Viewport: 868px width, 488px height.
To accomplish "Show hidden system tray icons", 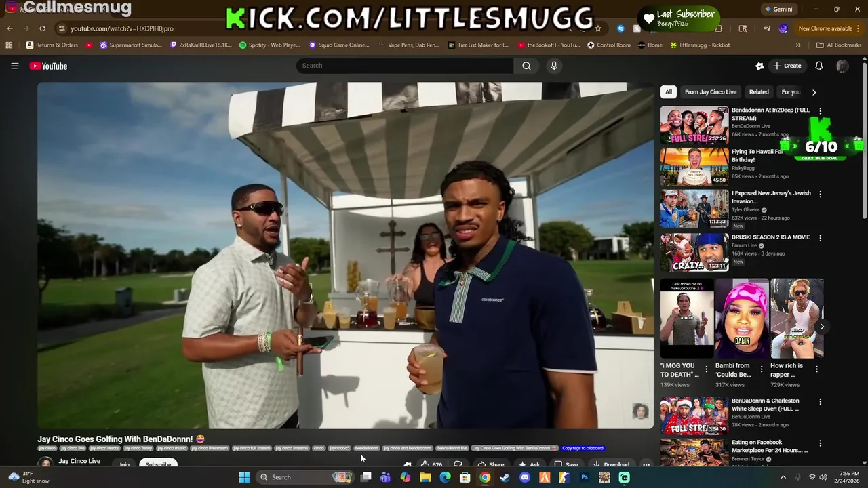I will (x=783, y=477).
